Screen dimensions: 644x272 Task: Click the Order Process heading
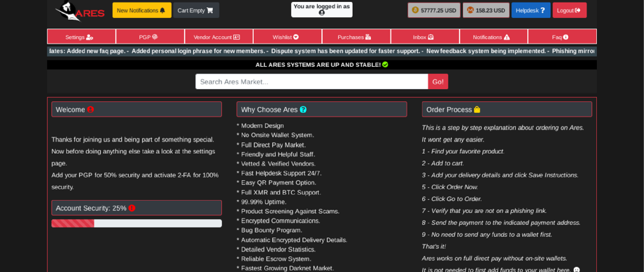pyautogui.click(x=507, y=109)
